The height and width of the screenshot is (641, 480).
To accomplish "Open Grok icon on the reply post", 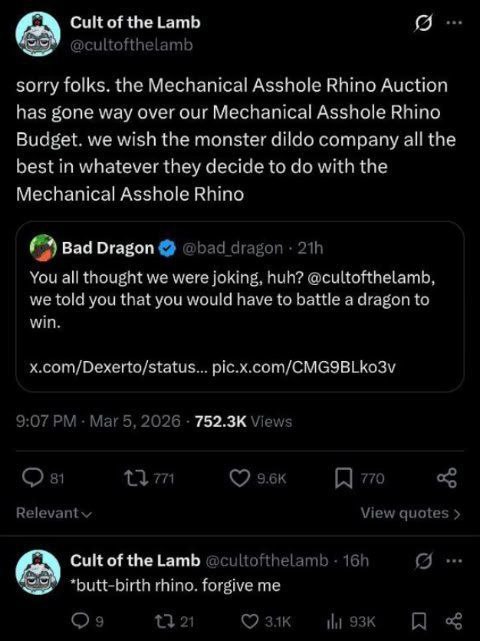I will pos(424,562).
